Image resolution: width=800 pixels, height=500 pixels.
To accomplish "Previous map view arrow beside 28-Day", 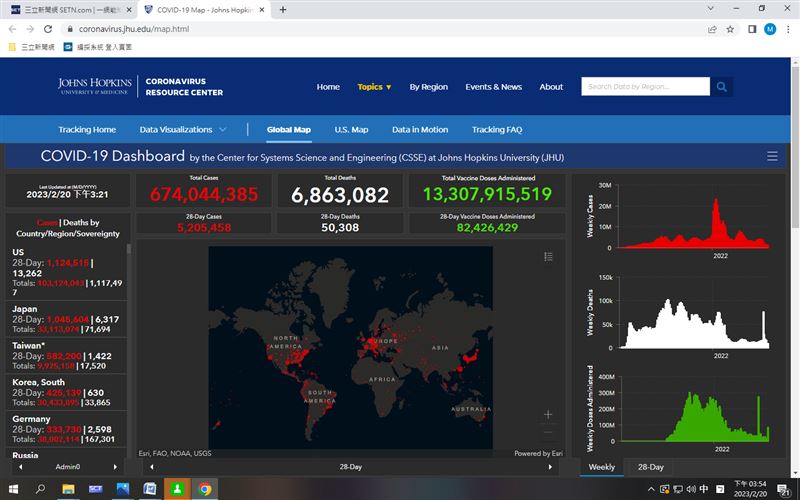I will (152, 467).
